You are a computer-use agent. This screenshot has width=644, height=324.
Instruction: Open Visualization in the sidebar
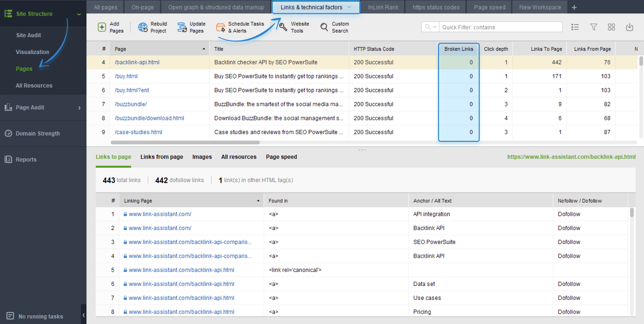click(x=32, y=52)
